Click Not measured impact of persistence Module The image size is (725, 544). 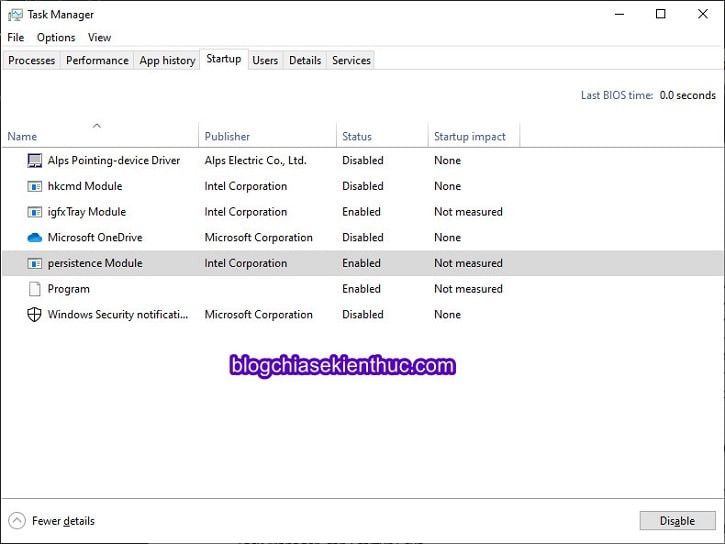[x=468, y=263]
